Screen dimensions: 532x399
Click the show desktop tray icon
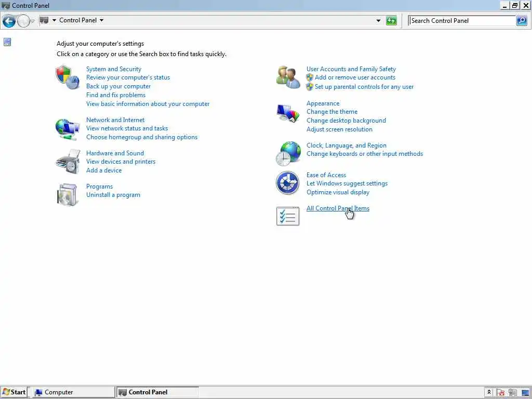[x=525, y=393]
